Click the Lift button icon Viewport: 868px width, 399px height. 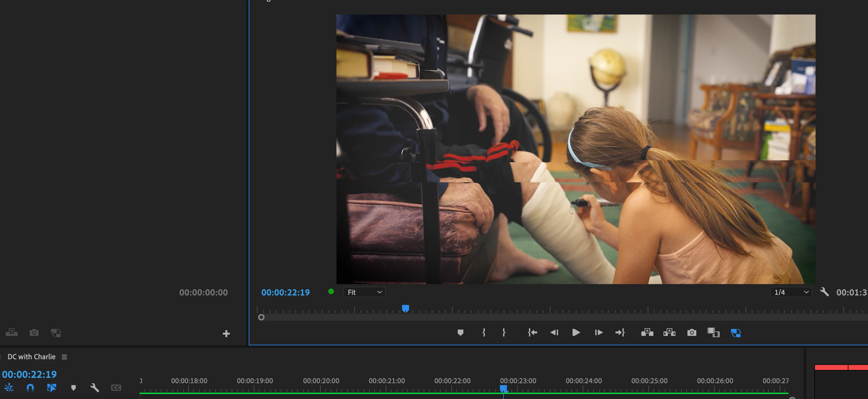[x=647, y=333]
